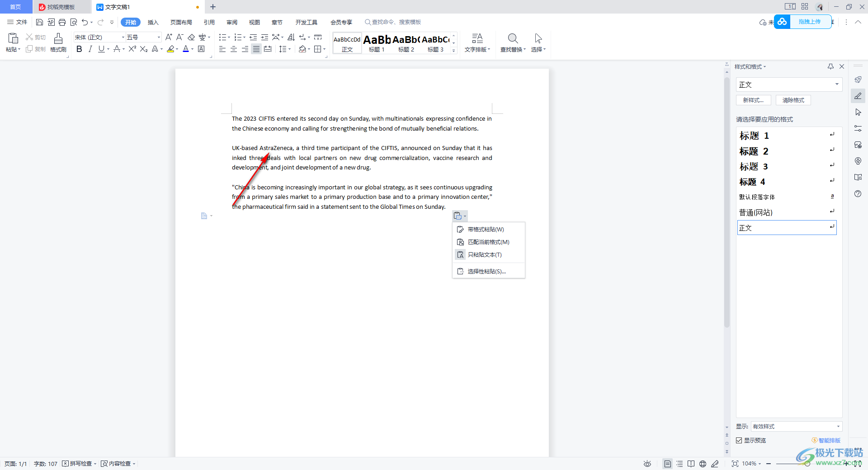Toggle distributed alignment

[268, 49]
